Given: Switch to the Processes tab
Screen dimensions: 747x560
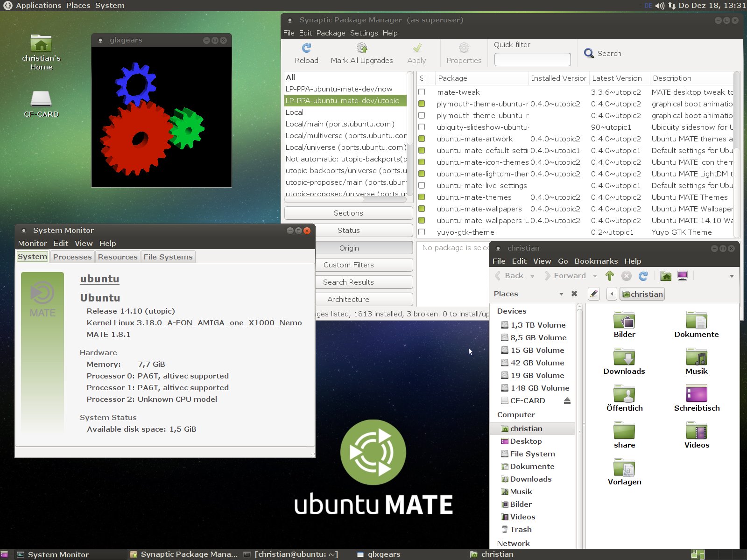Looking at the screenshot, I should coord(72,257).
